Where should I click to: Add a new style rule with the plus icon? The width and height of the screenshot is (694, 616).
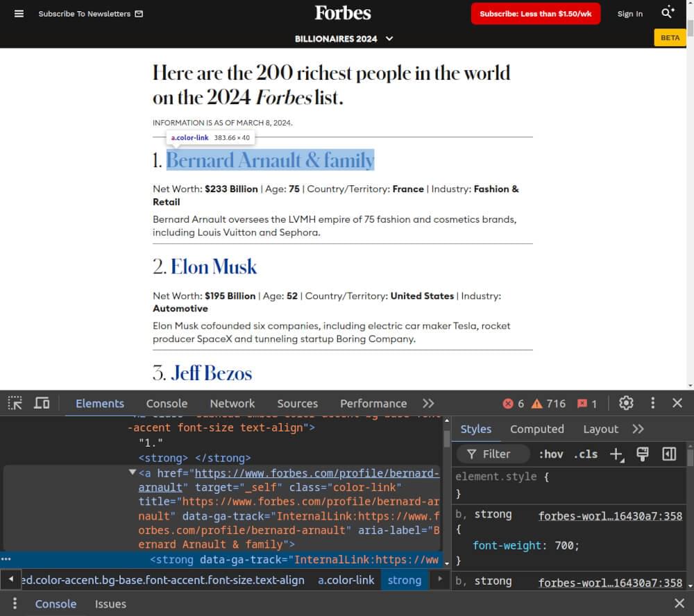click(x=616, y=454)
